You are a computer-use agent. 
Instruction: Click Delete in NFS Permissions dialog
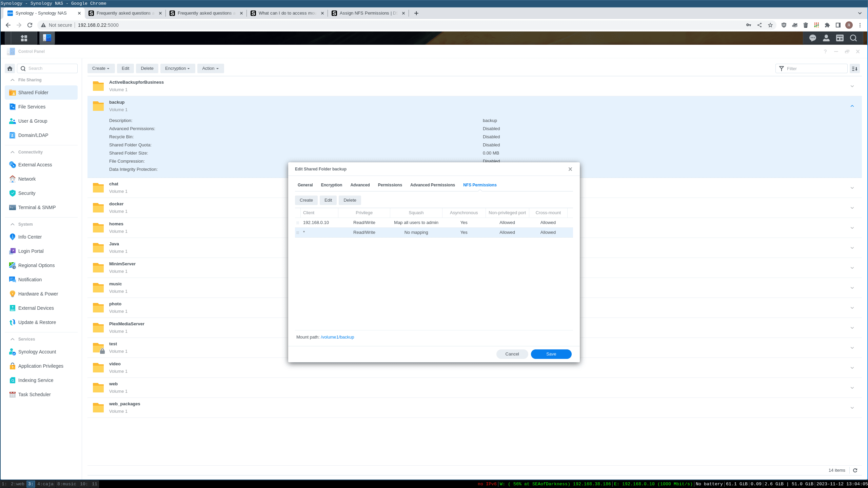350,200
